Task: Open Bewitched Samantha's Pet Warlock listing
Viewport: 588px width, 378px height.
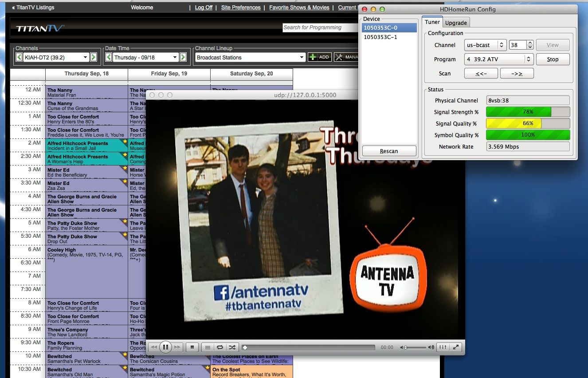Action: point(86,358)
